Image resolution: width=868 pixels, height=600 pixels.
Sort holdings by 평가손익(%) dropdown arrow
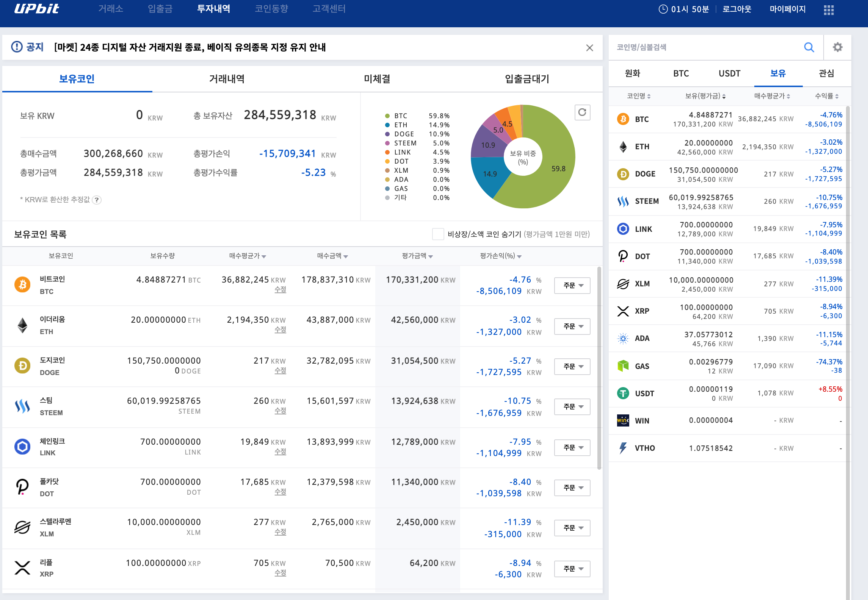pyautogui.click(x=519, y=256)
